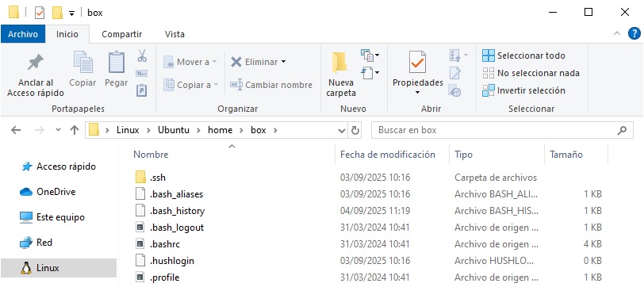This screenshot has width=644, height=287.
Task: Sort by the Nombre column header
Action: [x=151, y=155]
